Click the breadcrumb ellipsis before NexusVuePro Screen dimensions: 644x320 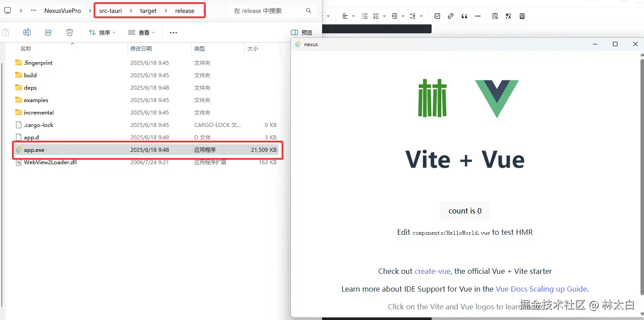coord(34,11)
